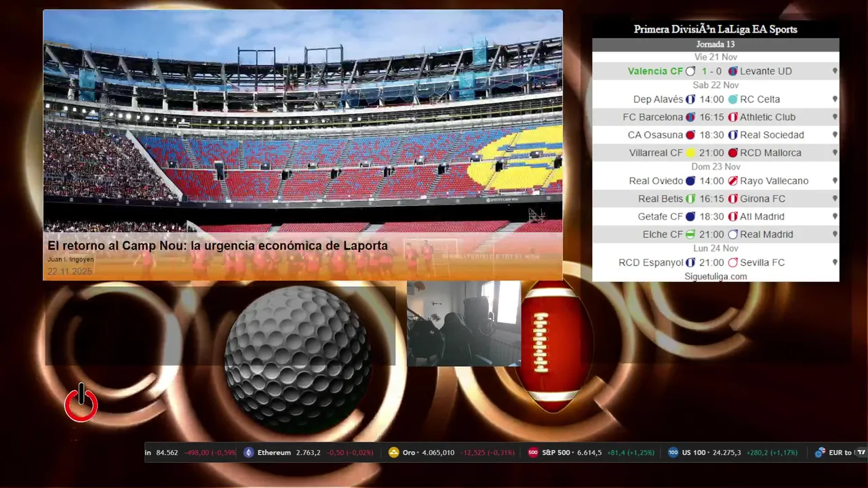Click the Sevilla FC team badge

tap(733, 262)
